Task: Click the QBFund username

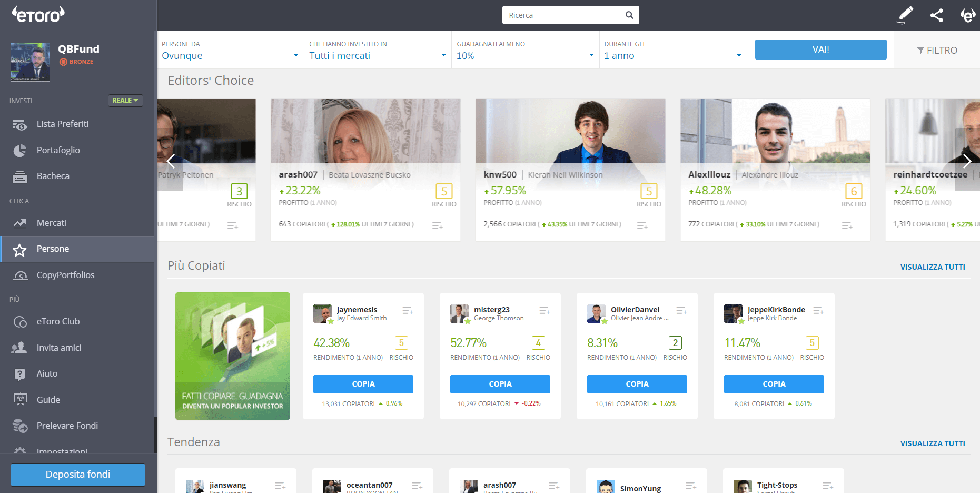Action: [78, 49]
